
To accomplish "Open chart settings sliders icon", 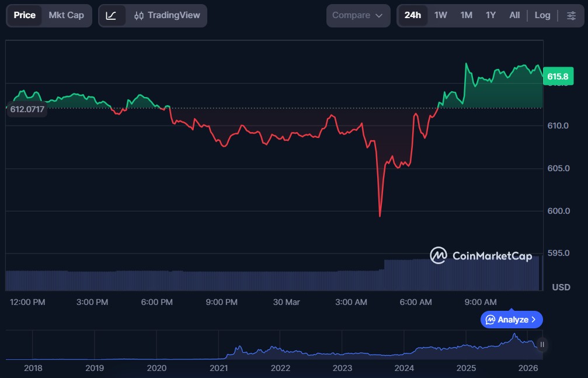I will click(571, 15).
